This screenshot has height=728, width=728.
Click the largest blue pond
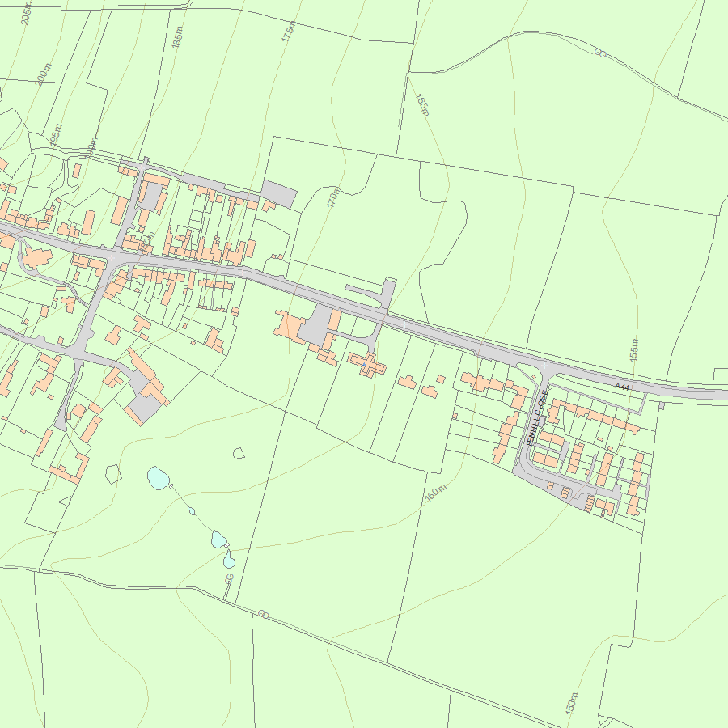click(x=159, y=478)
